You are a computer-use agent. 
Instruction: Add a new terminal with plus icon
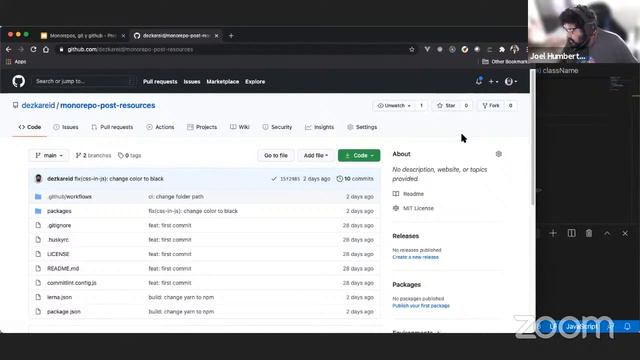[x=553, y=233]
